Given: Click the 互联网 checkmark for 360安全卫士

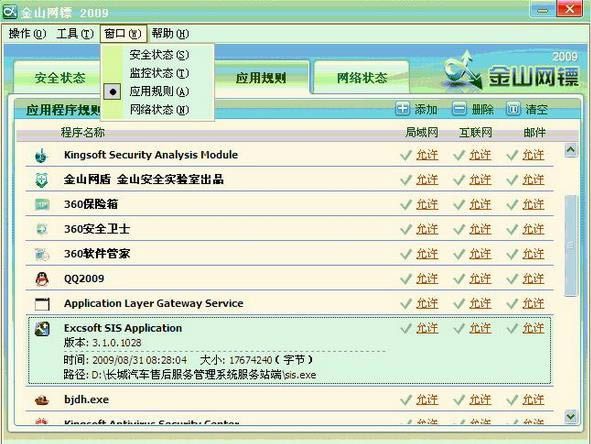Looking at the screenshot, I should [459, 230].
